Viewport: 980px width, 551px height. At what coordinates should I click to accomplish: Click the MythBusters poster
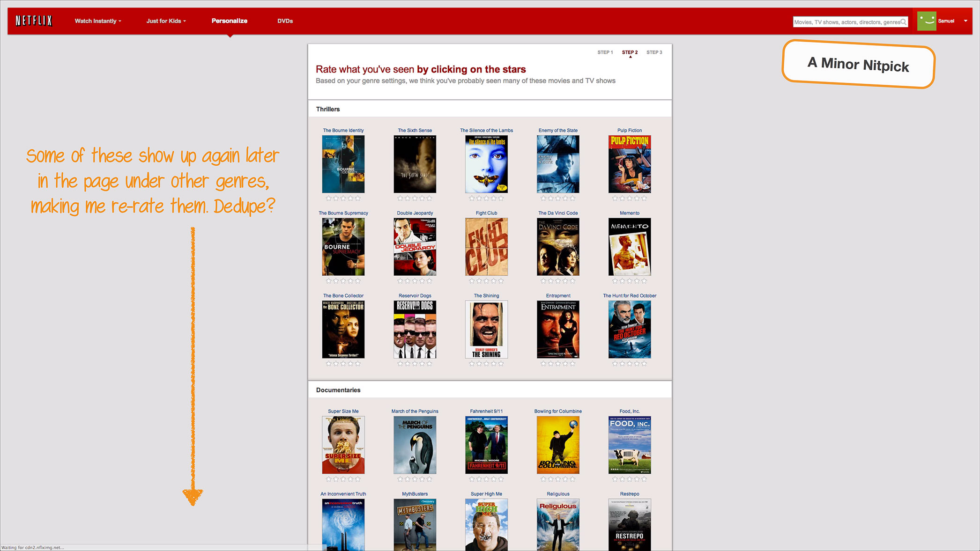(415, 524)
